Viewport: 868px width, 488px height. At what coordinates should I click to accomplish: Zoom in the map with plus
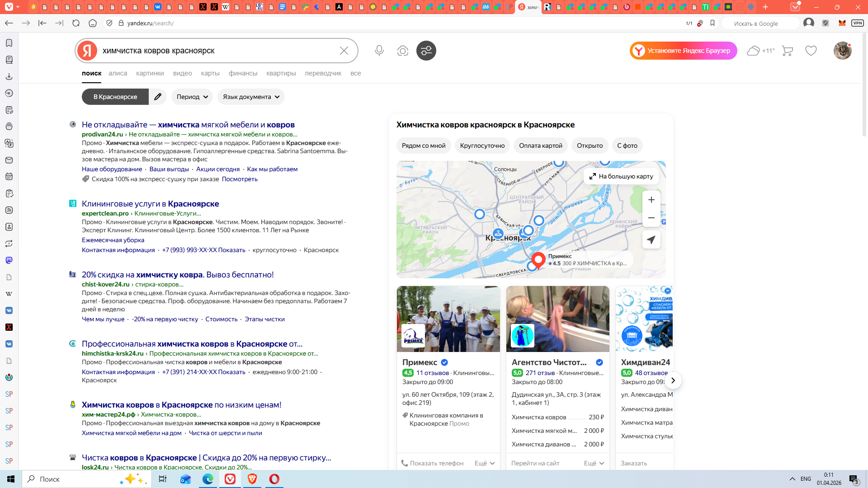pos(651,200)
